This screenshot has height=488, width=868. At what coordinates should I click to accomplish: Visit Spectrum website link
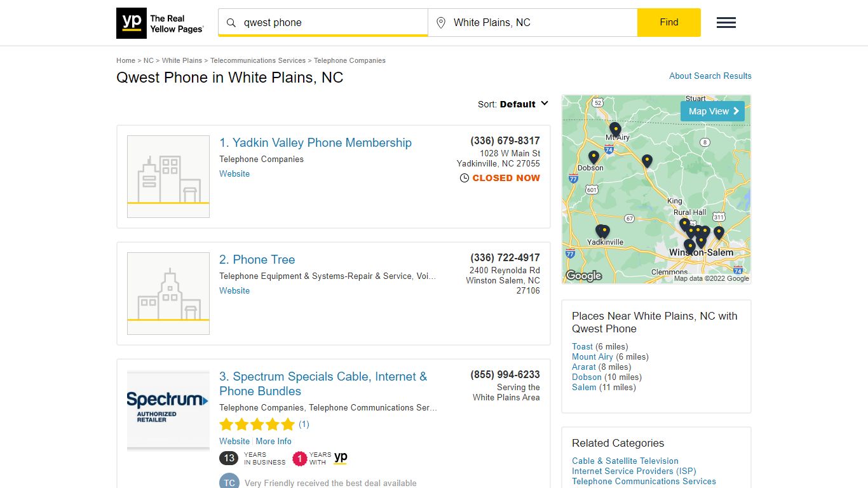pos(234,441)
